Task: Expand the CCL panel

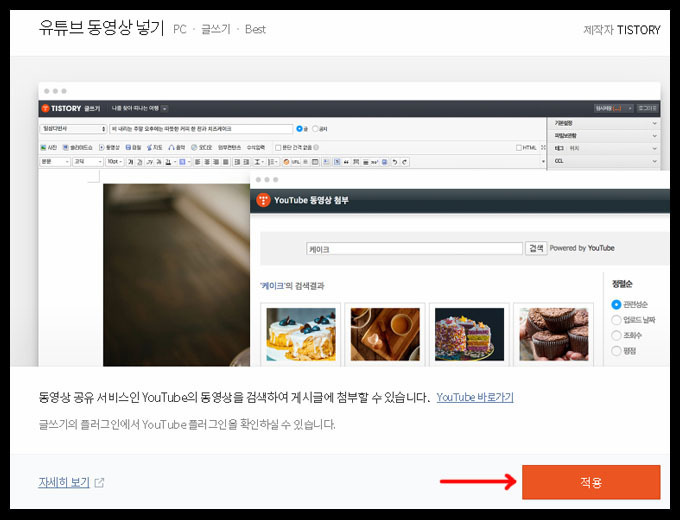Action: 605,161
